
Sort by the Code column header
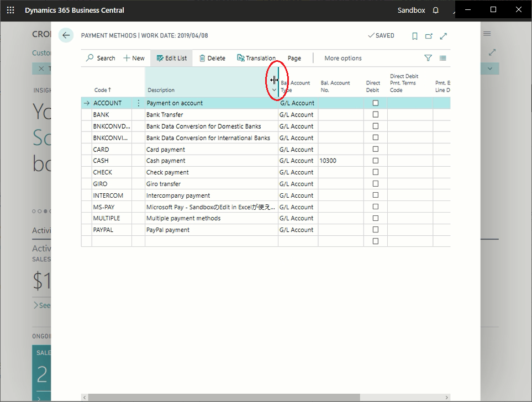(102, 90)
